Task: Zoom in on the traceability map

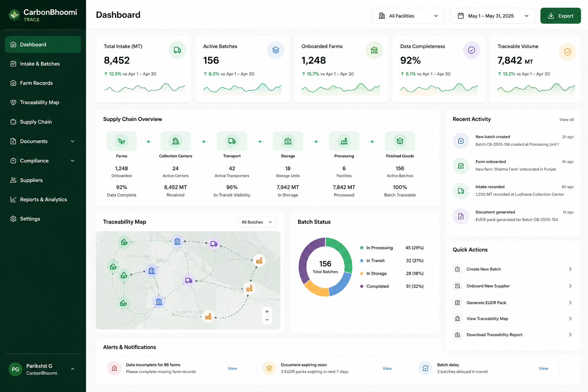Action: 267,312
